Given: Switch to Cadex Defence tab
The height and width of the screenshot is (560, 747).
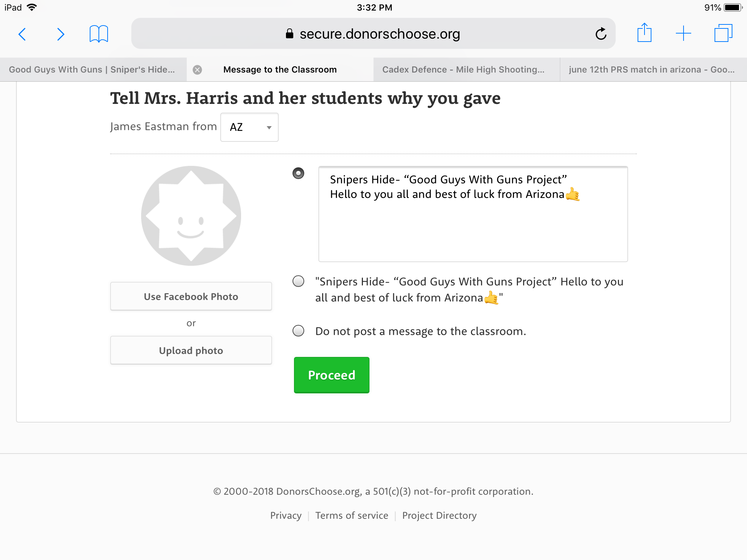Looking at the screenshot, I should tap(463, 70).
